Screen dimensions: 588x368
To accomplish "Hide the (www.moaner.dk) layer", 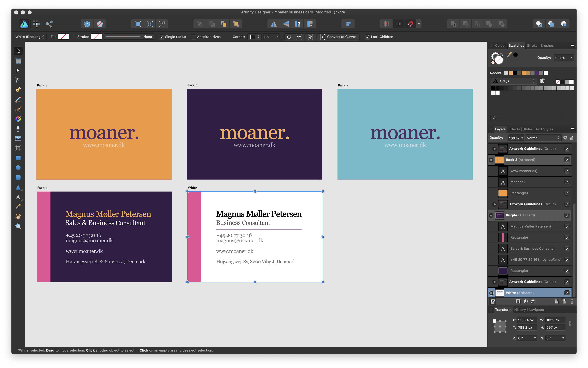I will (567, 171).
